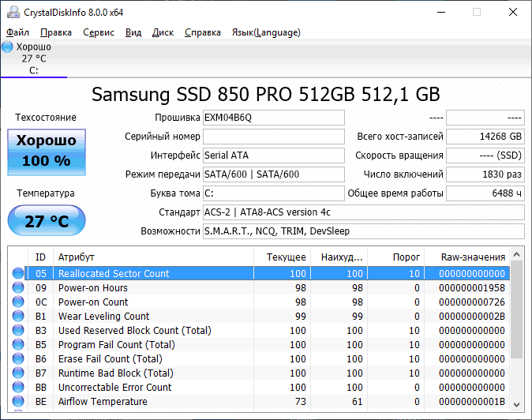
Task: Click raw value 00000000001B
Action: pyautogui.click(x=472, y=402)
